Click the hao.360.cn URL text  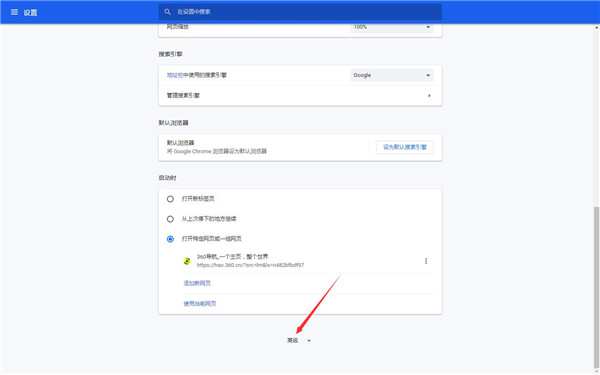tap(251, 265)
